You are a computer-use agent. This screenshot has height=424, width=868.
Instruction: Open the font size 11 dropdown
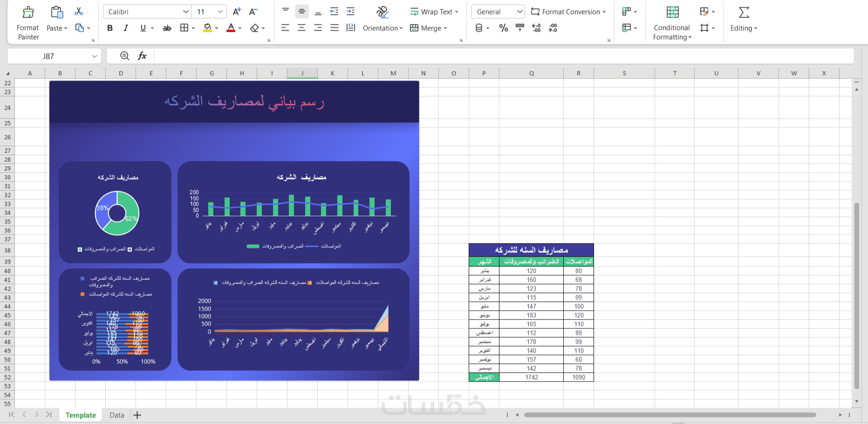221,12
